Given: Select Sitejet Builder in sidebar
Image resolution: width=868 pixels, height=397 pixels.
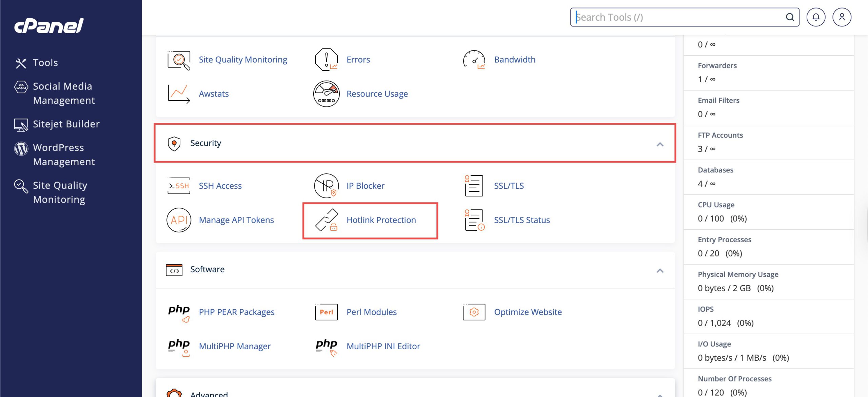Looking at the screenshot, I should tap(66, 124).
